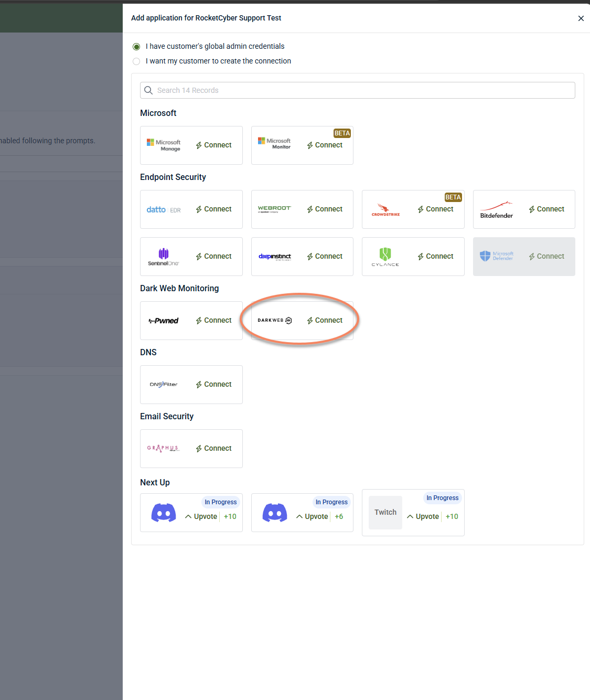The height and width of the screenshot is (700, 590).
Task: Upvote the first Discord integration
Action: pos(201,516)
